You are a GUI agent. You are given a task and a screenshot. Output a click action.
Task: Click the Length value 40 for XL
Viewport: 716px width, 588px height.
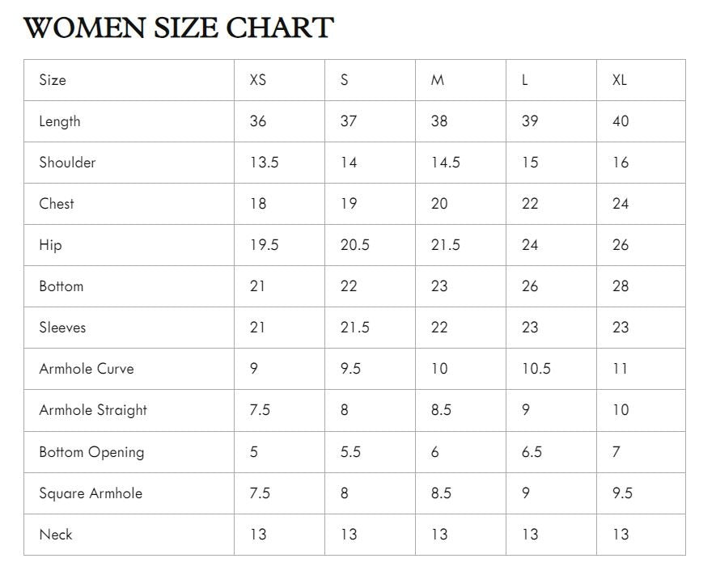621,121
